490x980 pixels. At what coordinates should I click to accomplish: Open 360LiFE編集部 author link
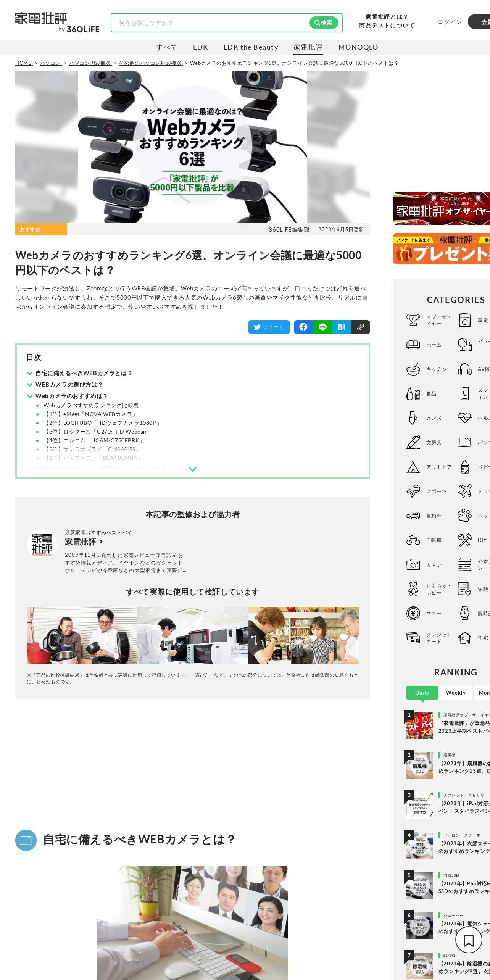(289, 230)
